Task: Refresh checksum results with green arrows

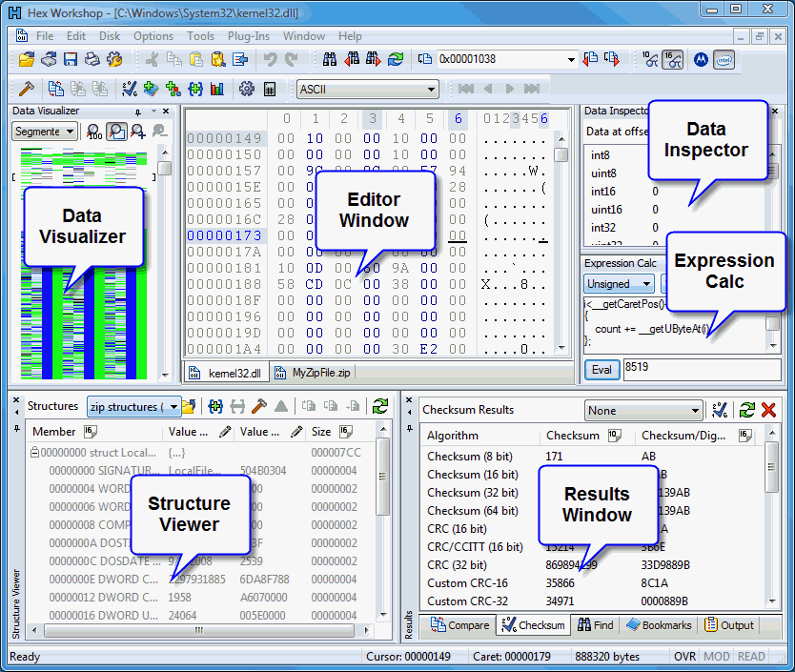Action: tap(746, 410)
